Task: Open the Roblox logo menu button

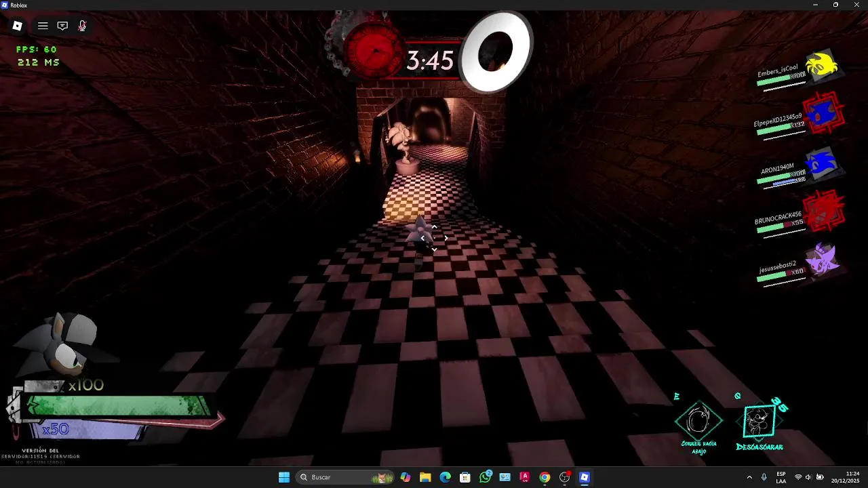Action: (18, 26)
